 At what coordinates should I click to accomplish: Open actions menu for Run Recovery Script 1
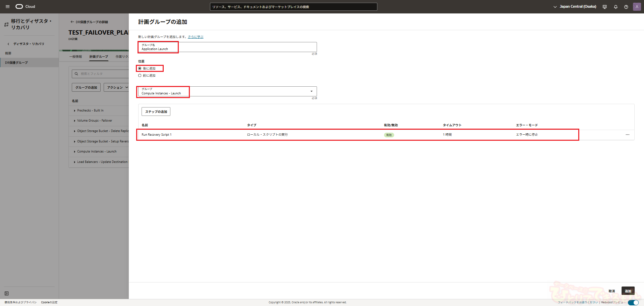(627, 135)
